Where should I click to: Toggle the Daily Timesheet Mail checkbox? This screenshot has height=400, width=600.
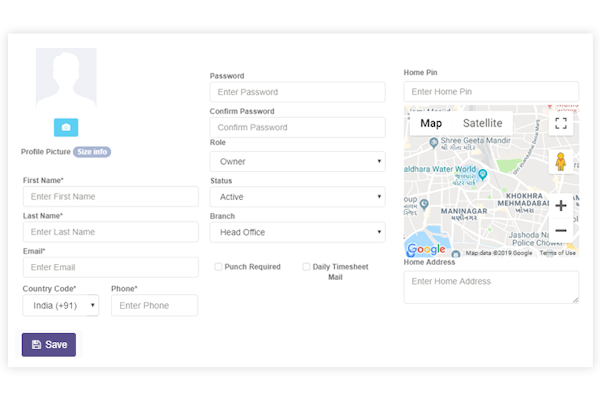pos(307,267)
